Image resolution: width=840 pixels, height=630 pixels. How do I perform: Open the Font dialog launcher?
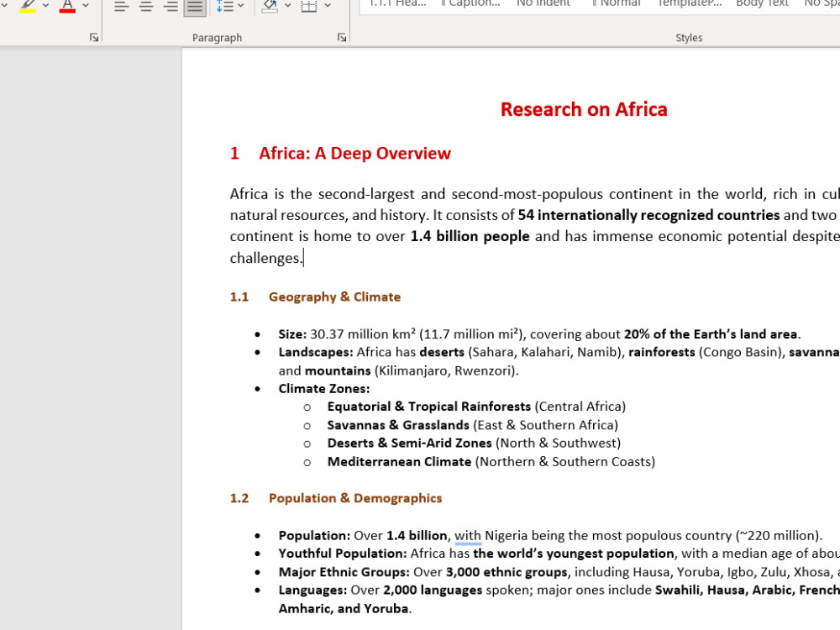tap(94, 38)
